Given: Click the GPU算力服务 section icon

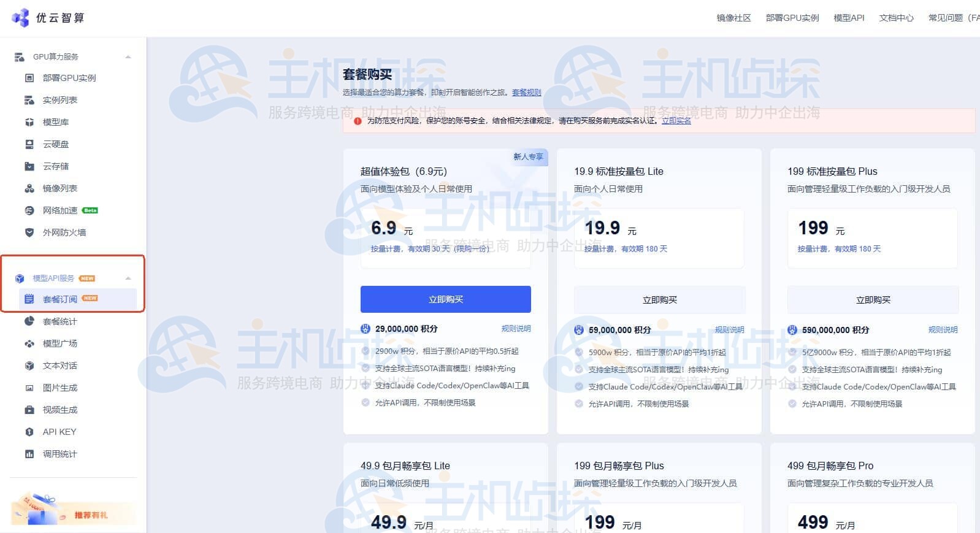Looking at the screenshot, I should tap(20, 57).
